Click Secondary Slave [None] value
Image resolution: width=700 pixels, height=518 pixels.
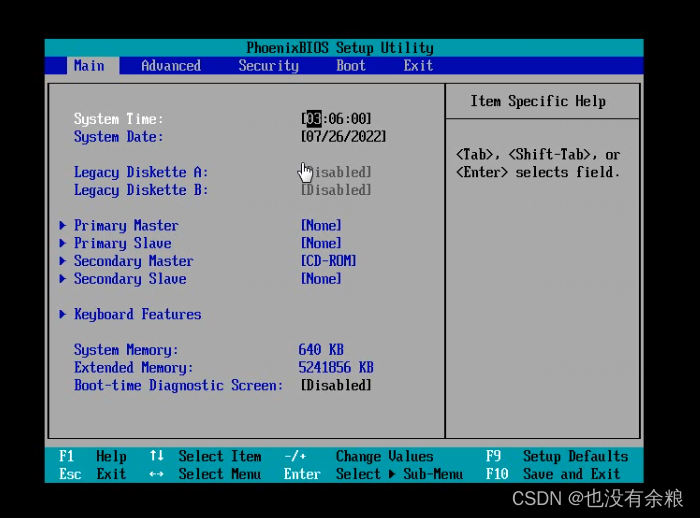pyautogui.click(x=321, y=279)
